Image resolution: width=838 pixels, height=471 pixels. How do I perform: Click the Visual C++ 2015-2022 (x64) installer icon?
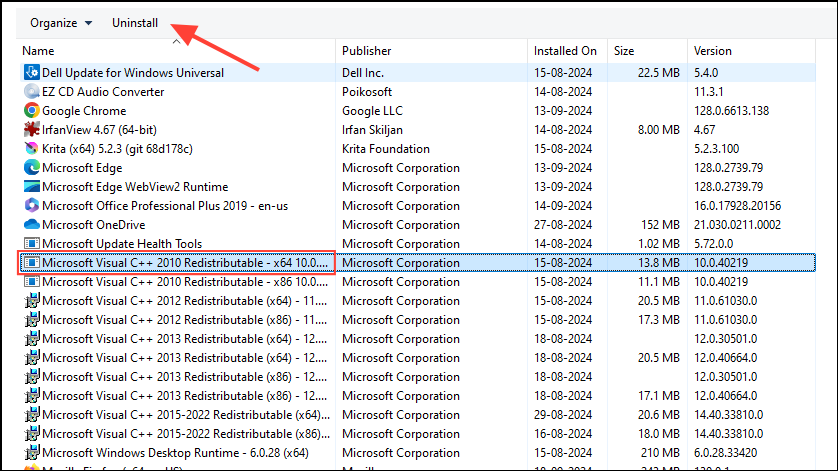click(32, 415)
